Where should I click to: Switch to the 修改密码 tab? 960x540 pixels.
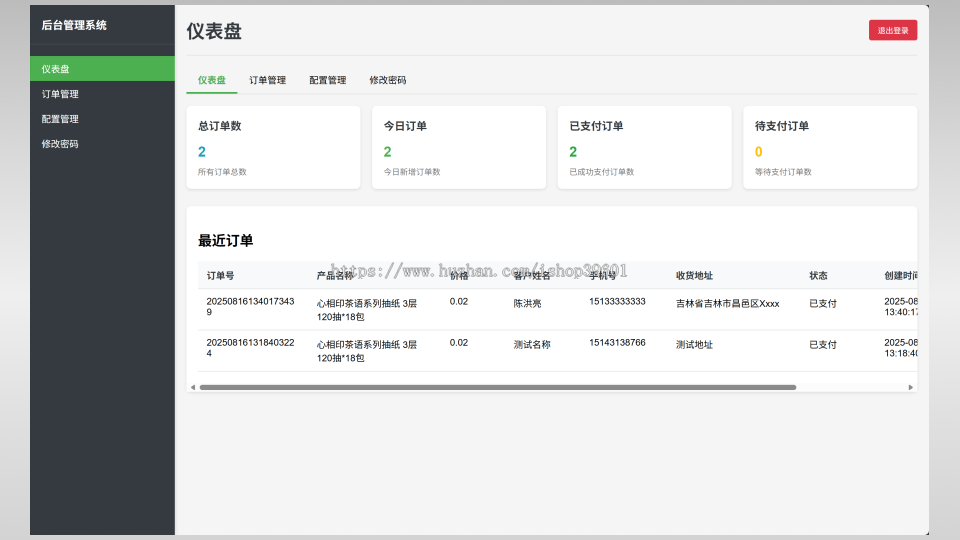click(388, 80)
